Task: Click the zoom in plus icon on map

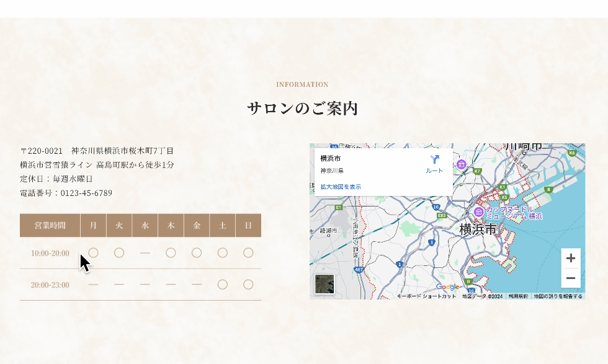Action: (570, 258)
